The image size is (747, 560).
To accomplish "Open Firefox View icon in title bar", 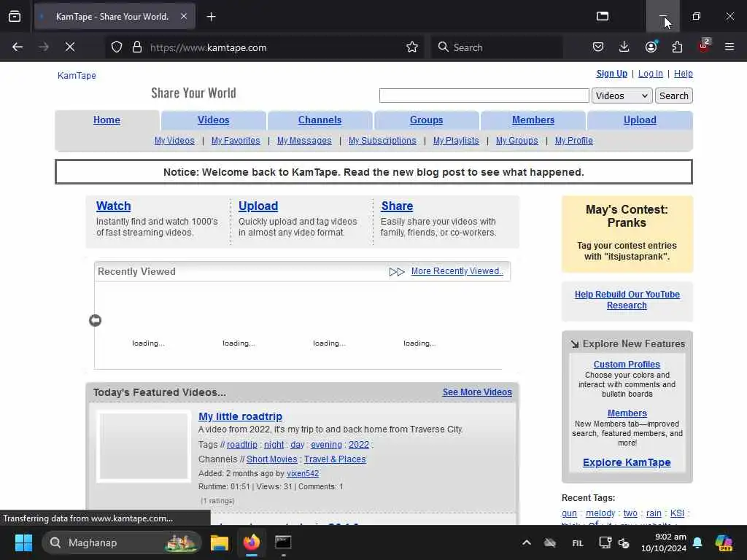I will click(603, 17).
